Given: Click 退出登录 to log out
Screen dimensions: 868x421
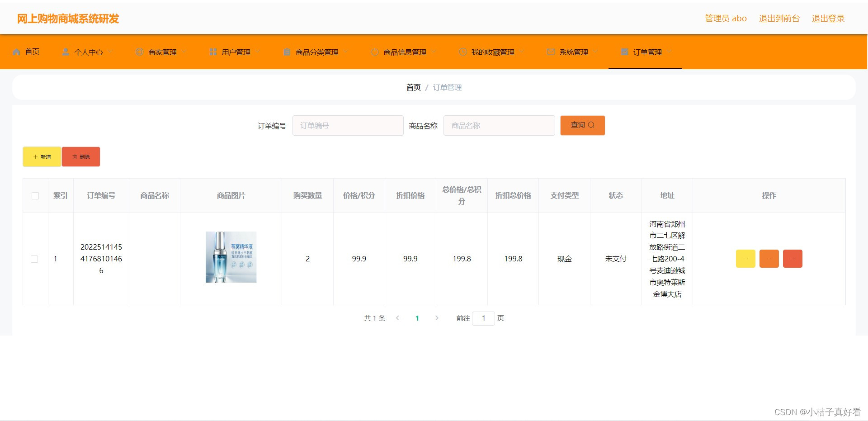Looking at the screenshot, I should [828, 19].
